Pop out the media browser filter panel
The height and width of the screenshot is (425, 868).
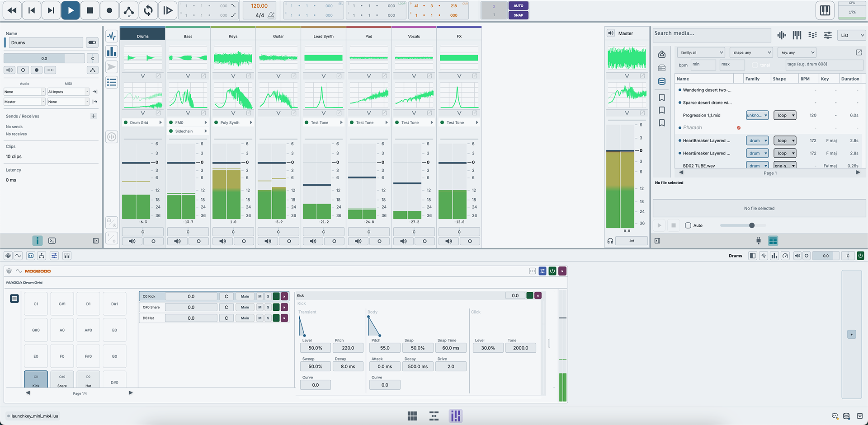(859, 52)
